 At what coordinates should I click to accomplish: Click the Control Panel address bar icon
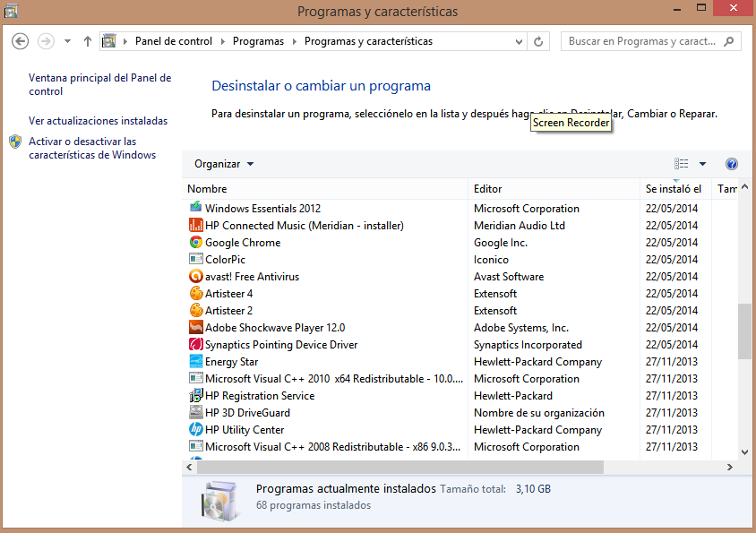point(109,41)
